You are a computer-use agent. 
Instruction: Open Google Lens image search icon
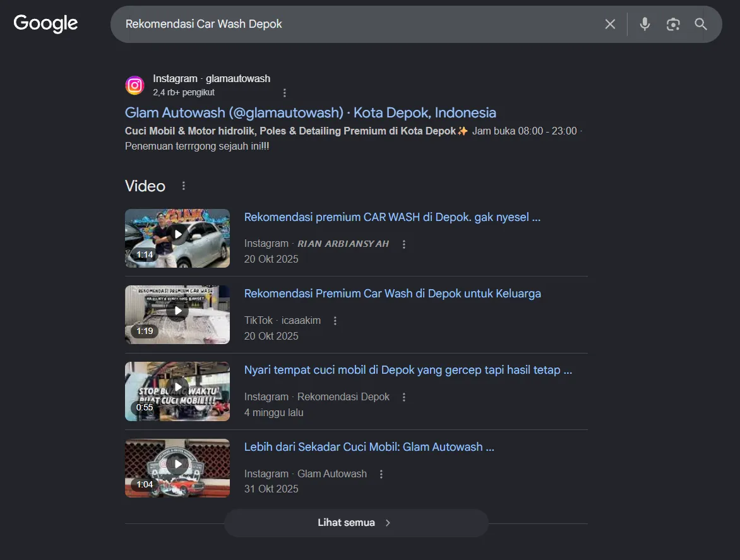coord(673,24)
